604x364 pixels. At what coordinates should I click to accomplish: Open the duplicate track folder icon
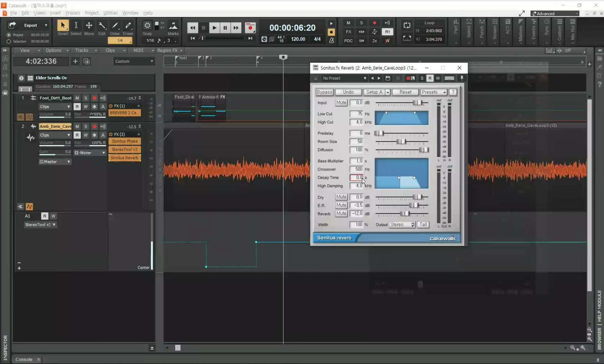click(87, 61)
